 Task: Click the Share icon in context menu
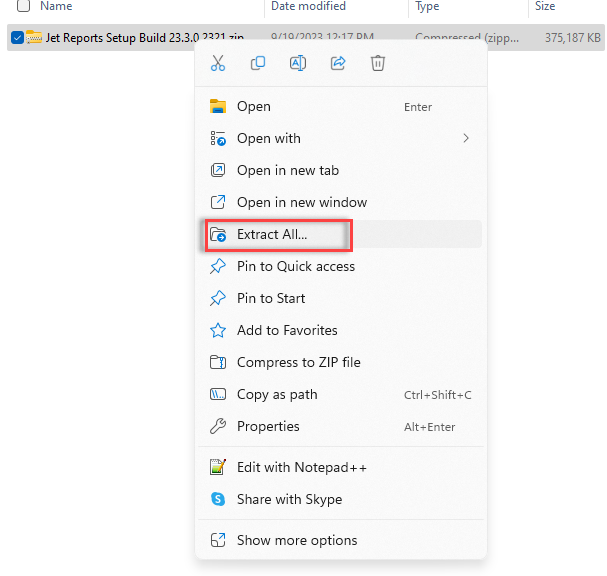click(338, 63)
